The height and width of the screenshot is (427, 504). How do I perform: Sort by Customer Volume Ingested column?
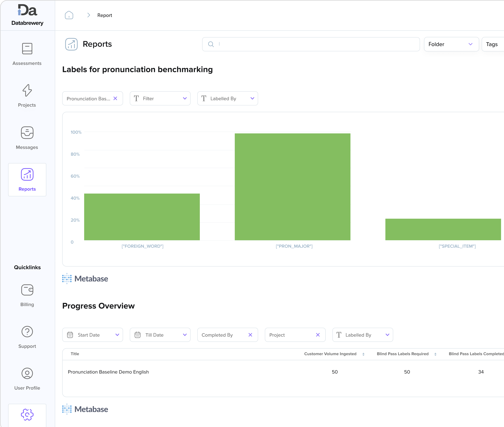[363, 354]
